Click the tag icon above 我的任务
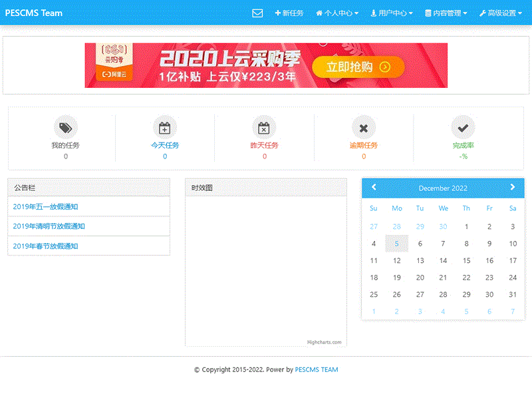This screenshot has height=398, width=532. point(65,127)
